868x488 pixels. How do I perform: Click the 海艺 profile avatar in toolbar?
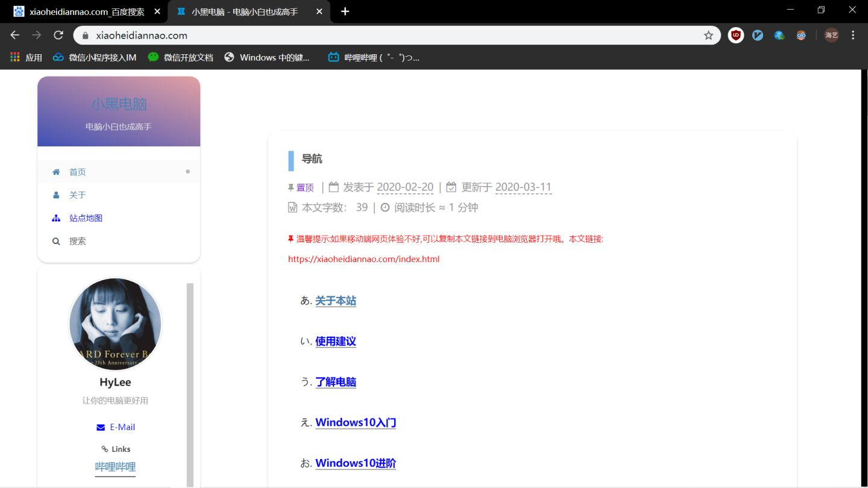pos(832,36)
